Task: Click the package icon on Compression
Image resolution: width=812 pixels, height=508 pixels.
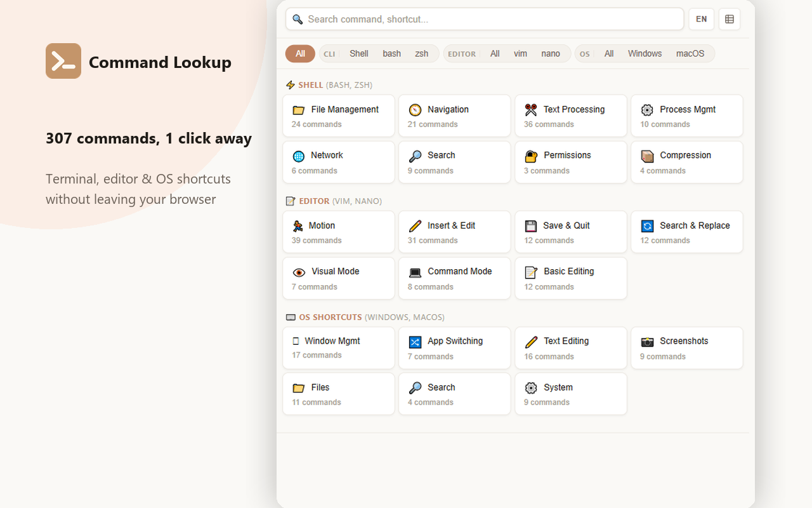Action: tap(647, 156)
